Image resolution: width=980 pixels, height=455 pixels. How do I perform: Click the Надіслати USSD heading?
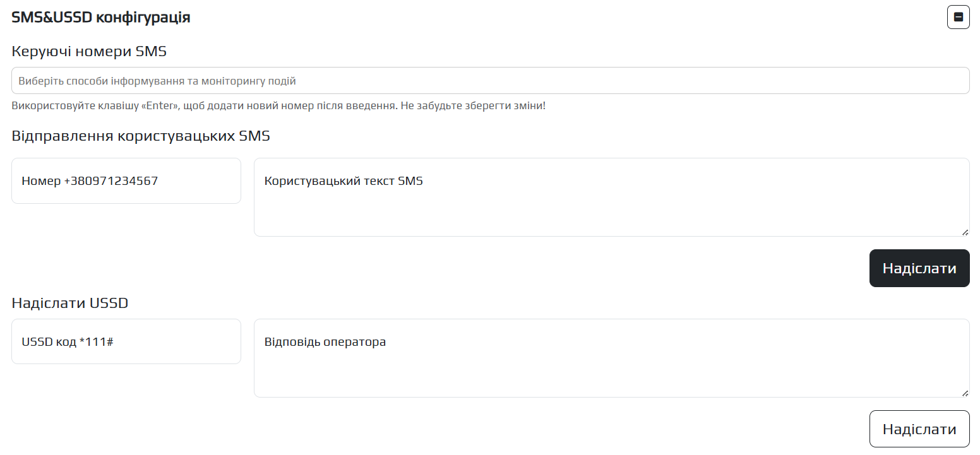click(x=69, y=304)
